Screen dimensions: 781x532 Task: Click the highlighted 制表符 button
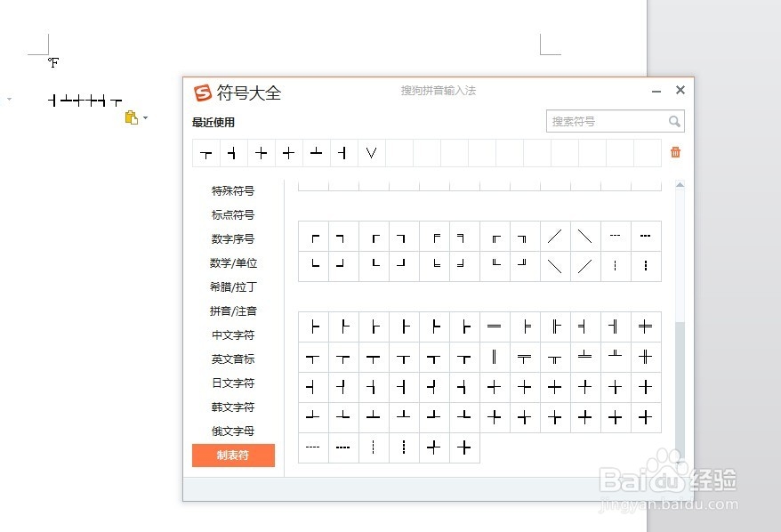tap(233, 455)
